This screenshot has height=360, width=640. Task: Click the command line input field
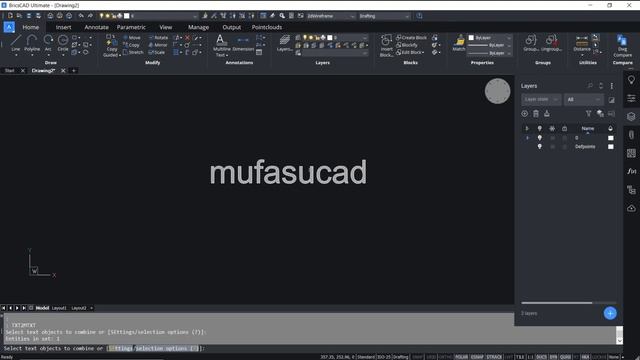tap(310, 349)
